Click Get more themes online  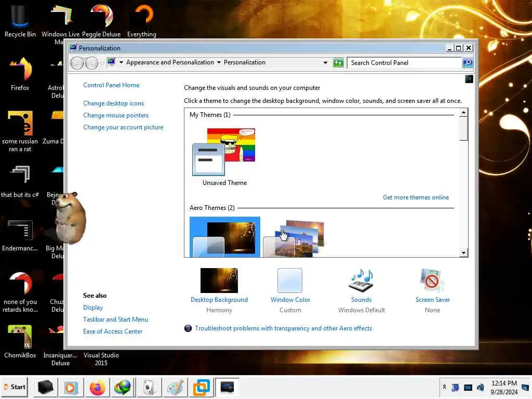coord(416,197)
